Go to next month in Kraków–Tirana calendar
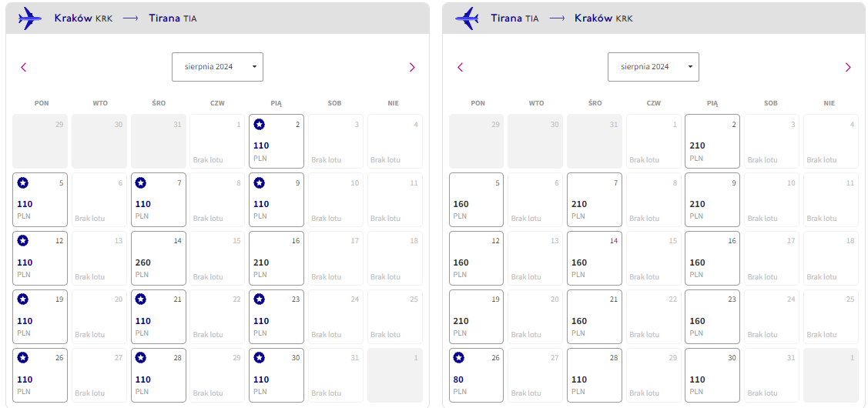The image size is (868, 408). pos(412,68)
